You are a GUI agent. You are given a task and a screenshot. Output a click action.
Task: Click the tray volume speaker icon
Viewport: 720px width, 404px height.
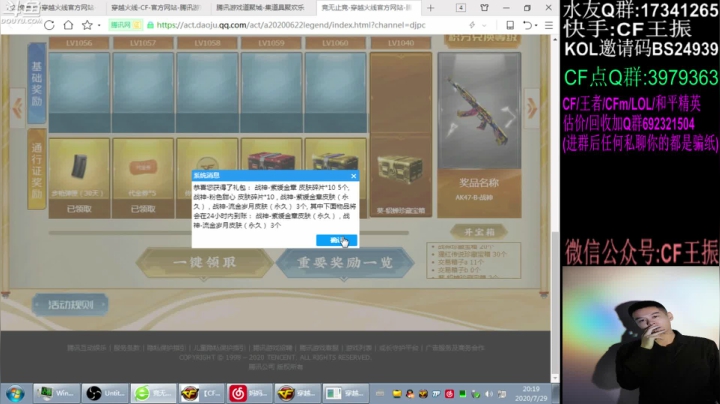tap(489, 394)
